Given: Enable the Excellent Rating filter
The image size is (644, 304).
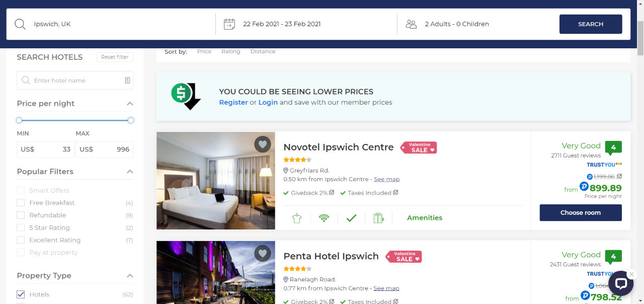Looking at the screenshot, I should [21, 240].
